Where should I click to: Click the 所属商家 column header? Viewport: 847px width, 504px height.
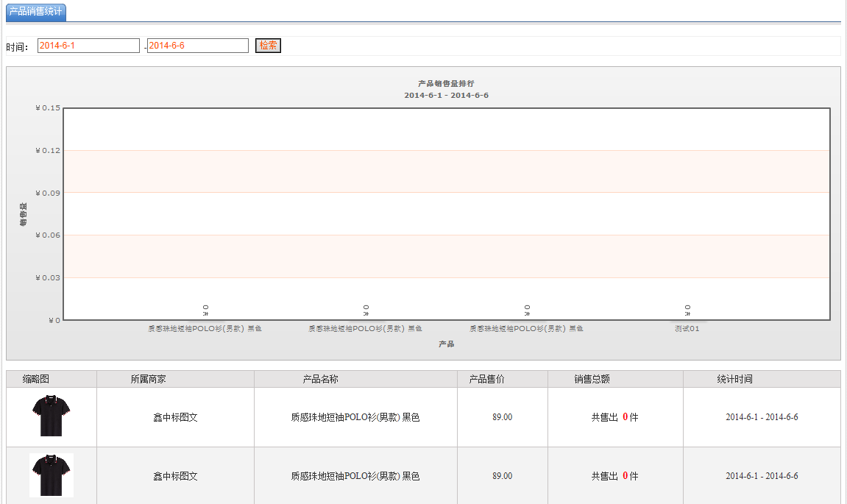148,379
